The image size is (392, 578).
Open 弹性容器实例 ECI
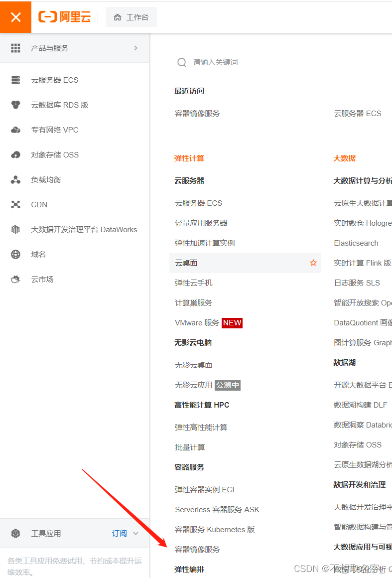(x=205, y=489)
